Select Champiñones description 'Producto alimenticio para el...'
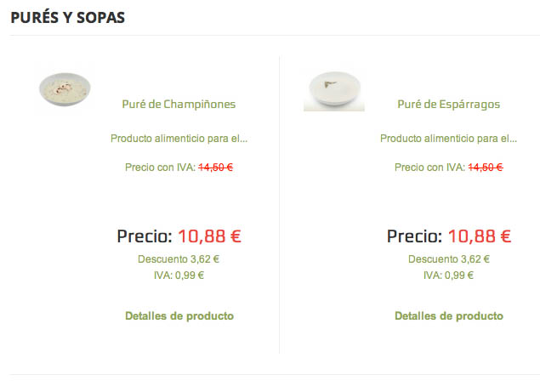Viewport: 540px width, 392px height. click(x=179, y=139)
